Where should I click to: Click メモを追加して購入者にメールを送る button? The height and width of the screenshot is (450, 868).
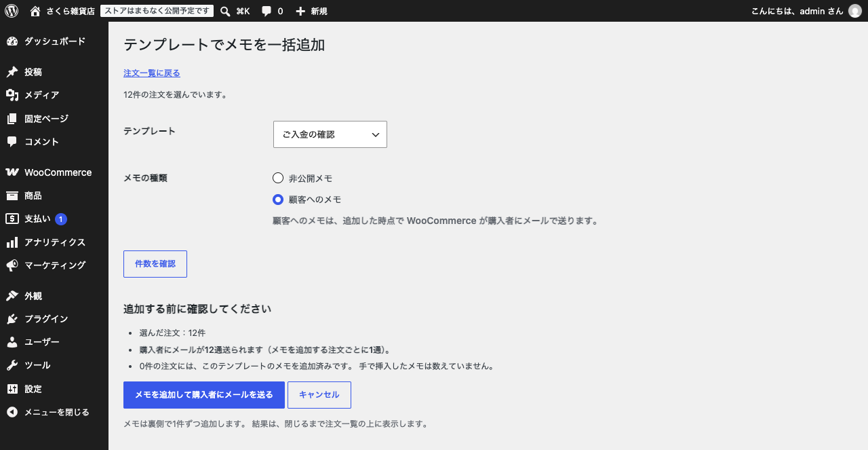204,395
